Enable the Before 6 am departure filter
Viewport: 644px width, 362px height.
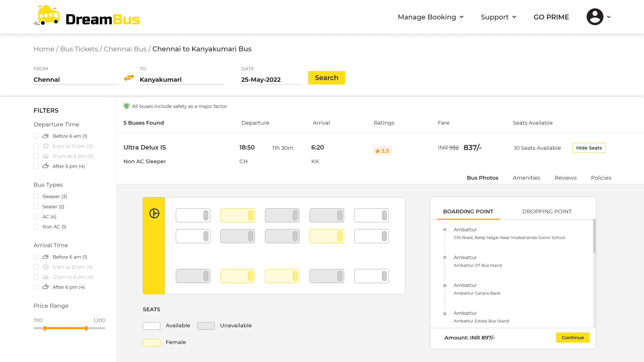36,136
